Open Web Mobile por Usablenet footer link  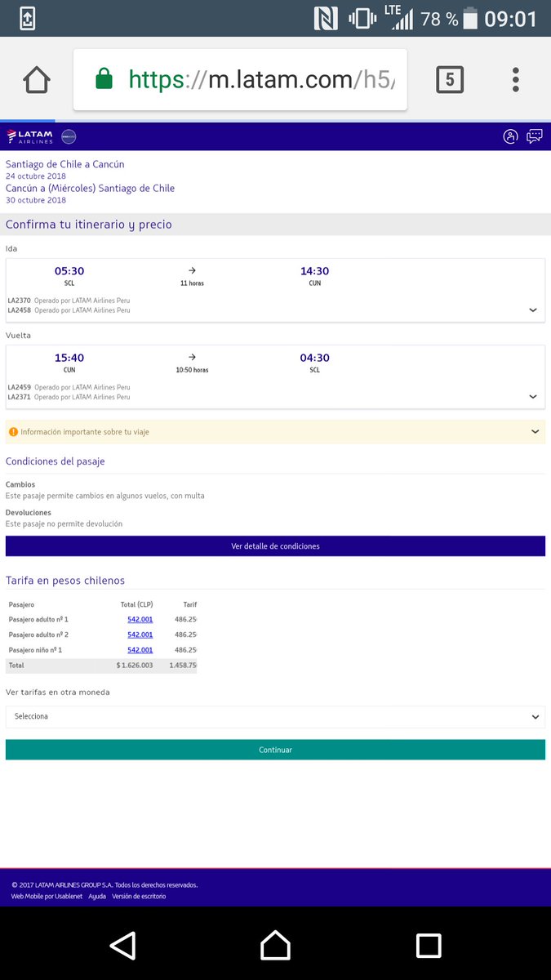(47, 897)
